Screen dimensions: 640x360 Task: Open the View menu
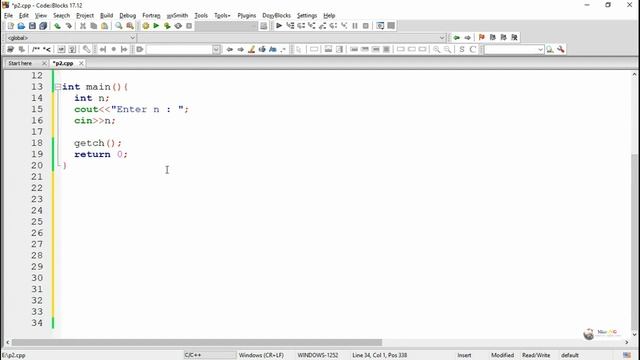pos(40,16)
